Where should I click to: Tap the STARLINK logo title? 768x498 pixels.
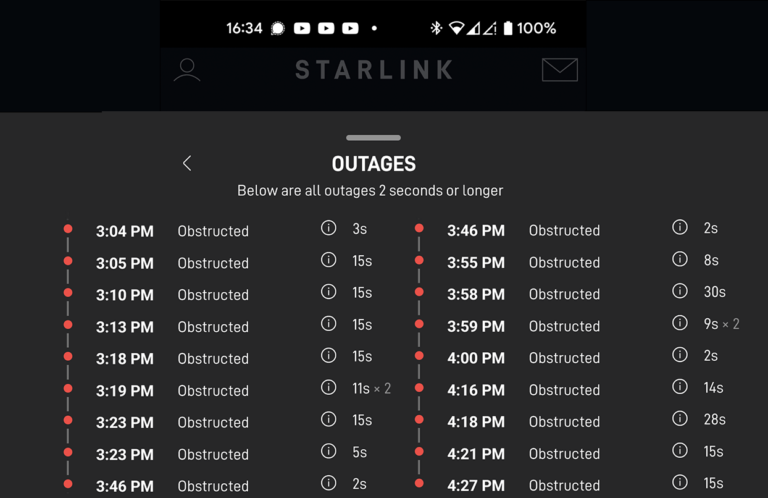click(374, 69)
